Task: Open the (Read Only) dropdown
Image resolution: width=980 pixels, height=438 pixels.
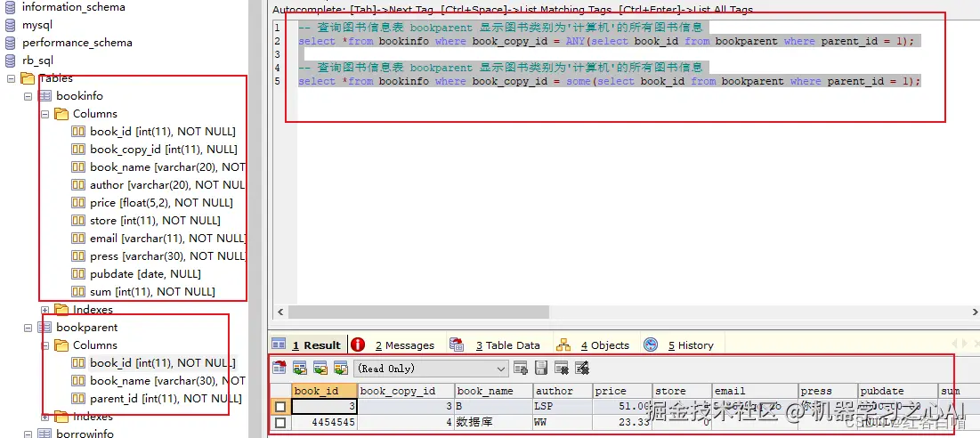Action: [x=431, y=369]
